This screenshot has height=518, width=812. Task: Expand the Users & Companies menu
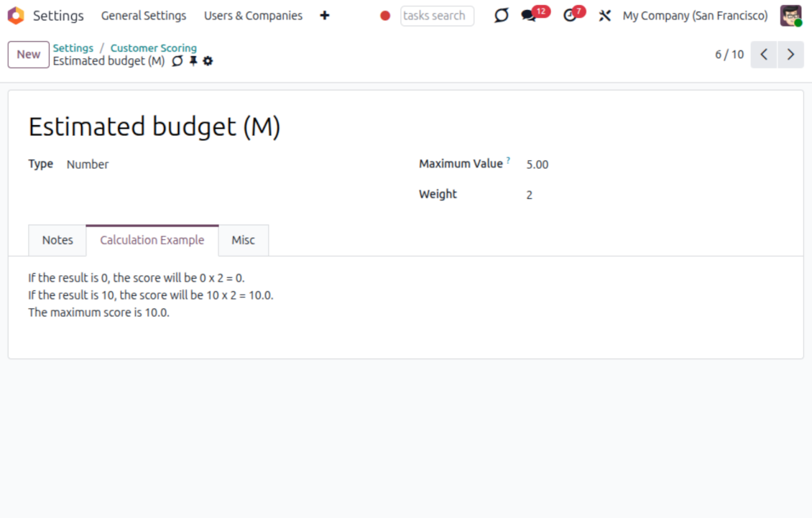[x=253, y=16]
